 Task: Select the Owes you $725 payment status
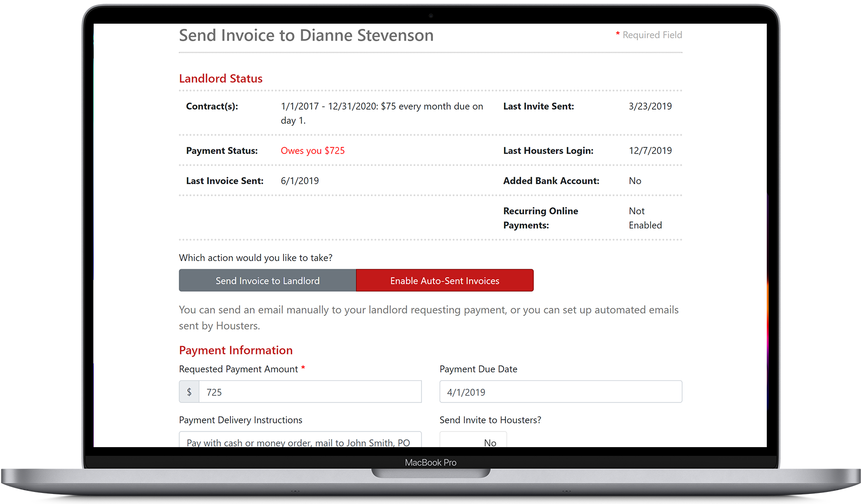313,150
